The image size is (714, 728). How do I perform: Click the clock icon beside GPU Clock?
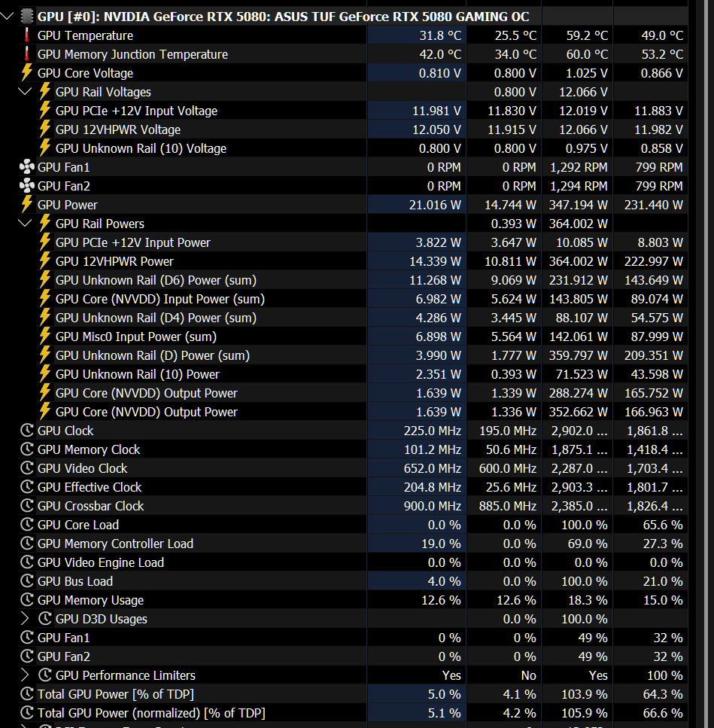(27, 431)
